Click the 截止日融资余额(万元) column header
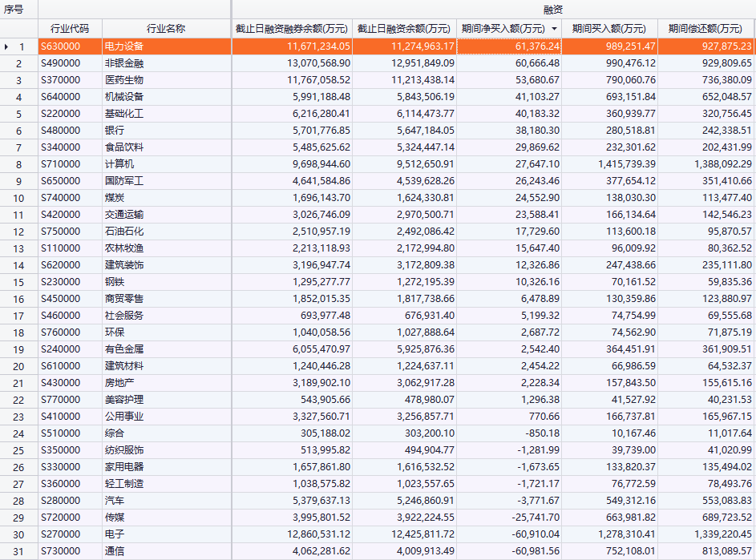Screen dimensions: 756x560 point(404,29)
